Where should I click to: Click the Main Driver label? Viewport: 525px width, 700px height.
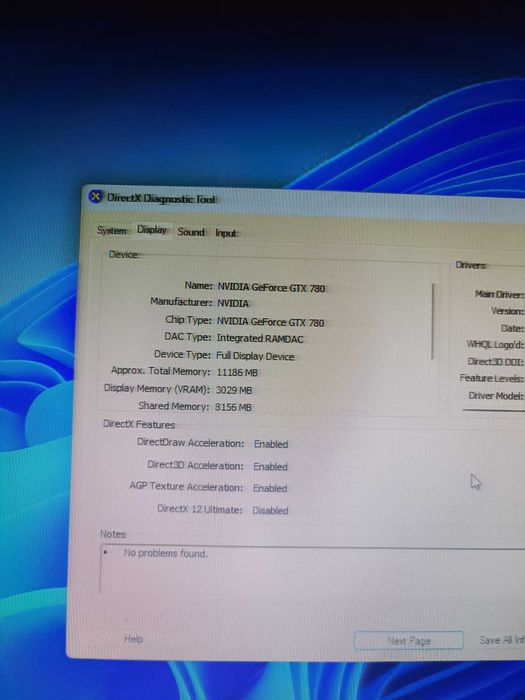499,294
